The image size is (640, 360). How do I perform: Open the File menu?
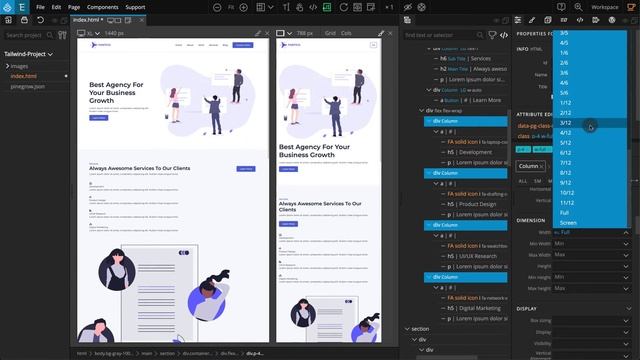[40, 7]
